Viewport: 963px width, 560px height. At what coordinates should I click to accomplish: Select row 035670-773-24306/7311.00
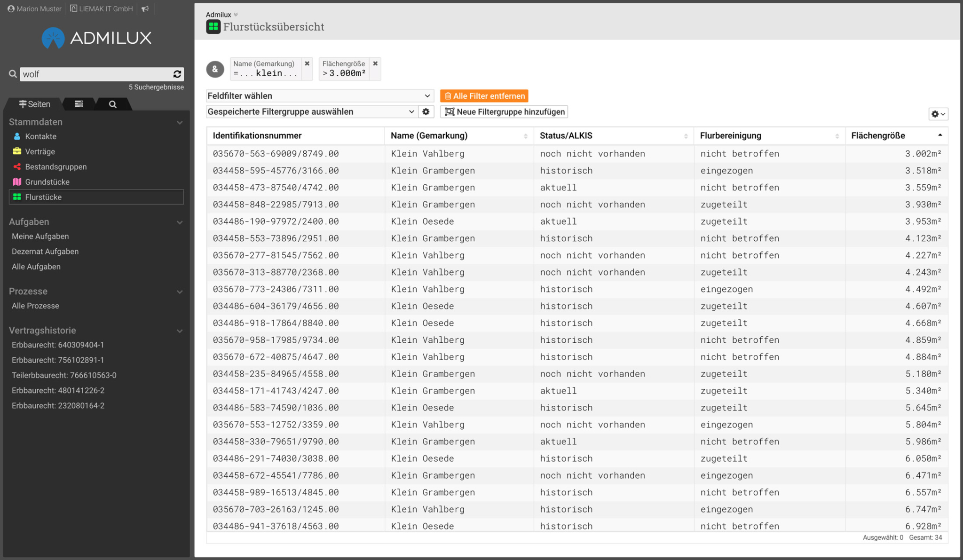[x=577, y=289]
